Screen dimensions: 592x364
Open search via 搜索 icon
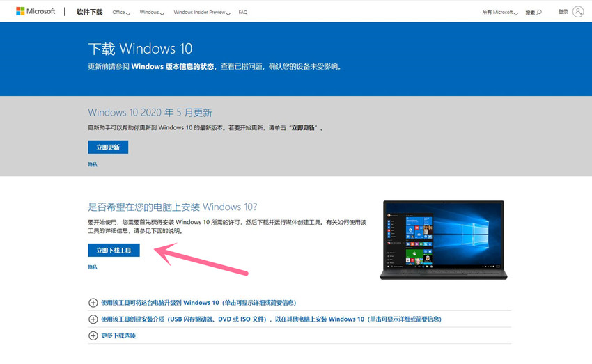533,13
